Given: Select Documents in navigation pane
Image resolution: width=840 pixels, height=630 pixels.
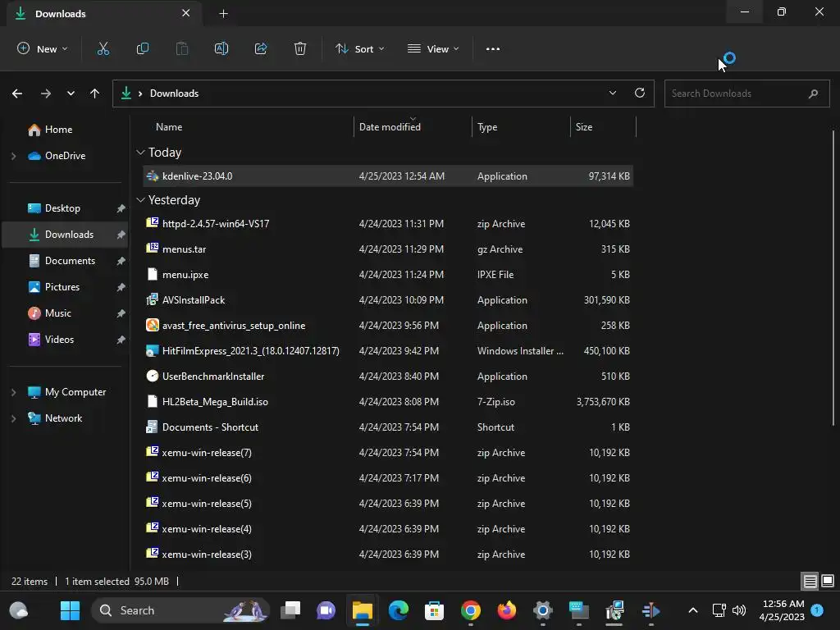Looking at the screenshot, I should point(65,261).
